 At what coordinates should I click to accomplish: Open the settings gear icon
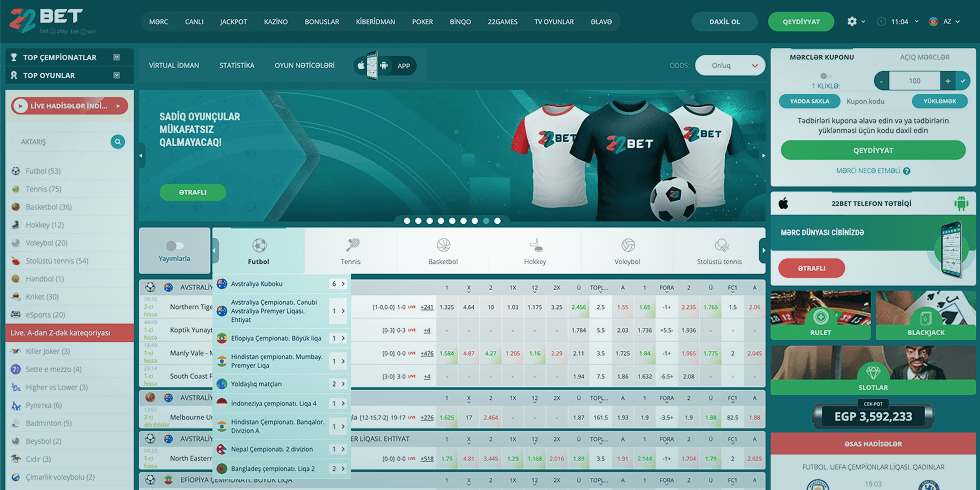point(852,21)
